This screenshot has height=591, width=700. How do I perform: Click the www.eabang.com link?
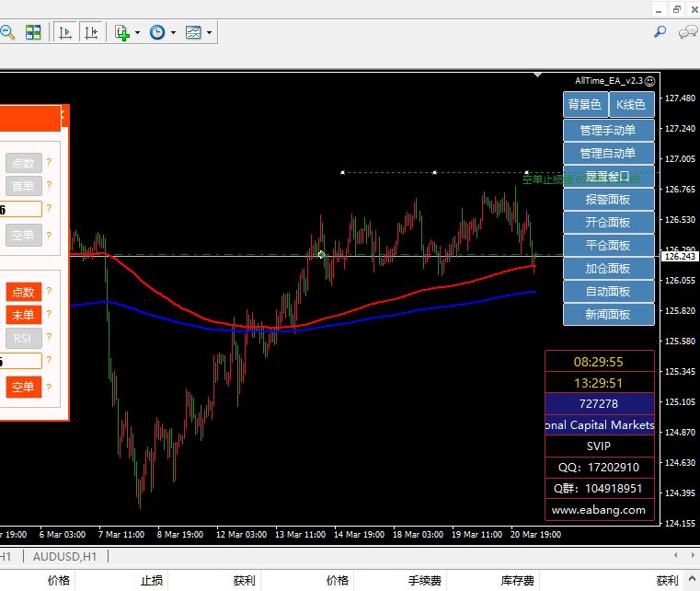point(599,509)
